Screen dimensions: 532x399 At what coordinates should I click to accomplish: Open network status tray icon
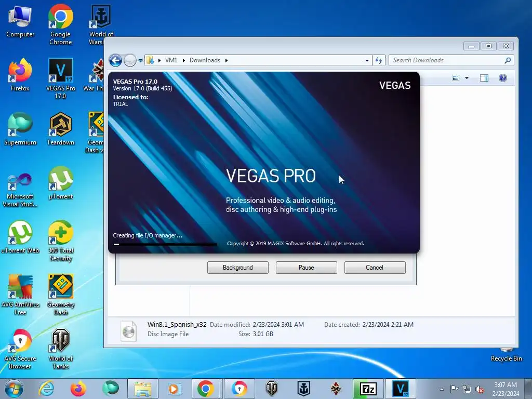467,389
